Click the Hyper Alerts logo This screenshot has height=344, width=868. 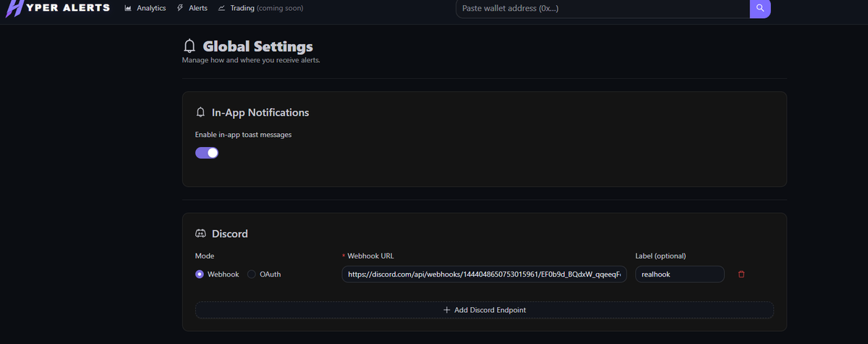58,8
